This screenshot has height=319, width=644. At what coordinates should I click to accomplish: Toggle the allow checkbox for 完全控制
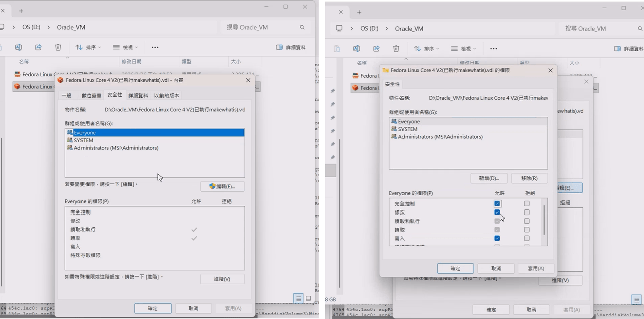[x=497, y=204]
